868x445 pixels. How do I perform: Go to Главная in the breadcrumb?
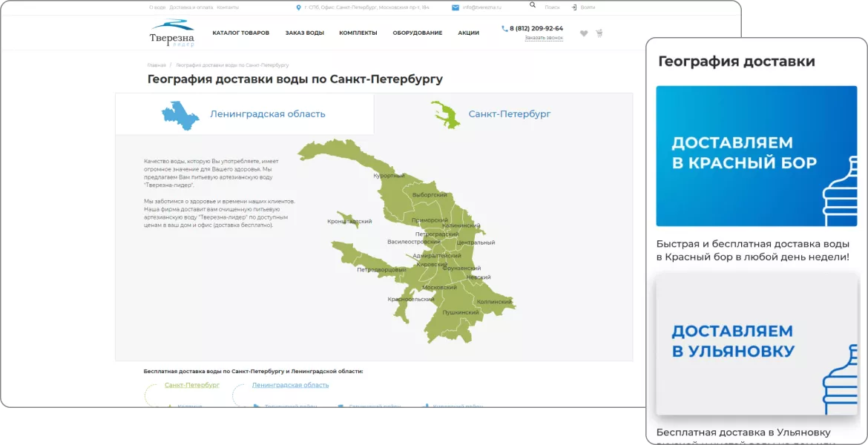[x=157, y=65]
